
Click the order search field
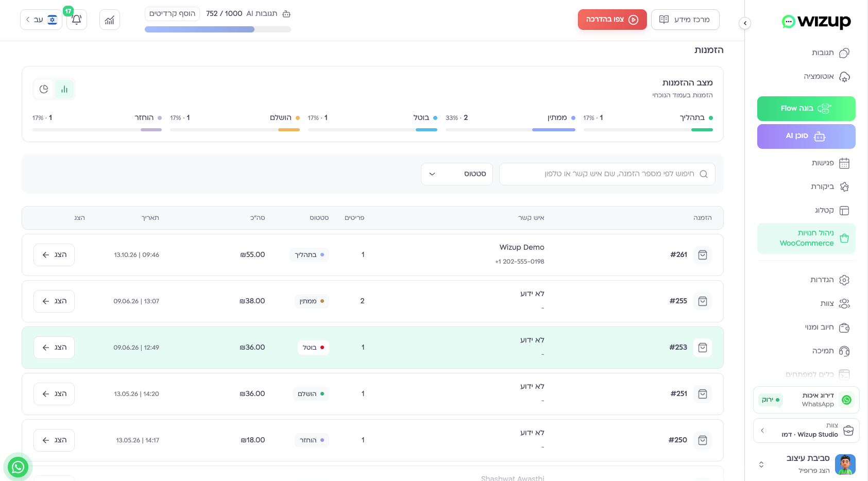tap(607, 174)
